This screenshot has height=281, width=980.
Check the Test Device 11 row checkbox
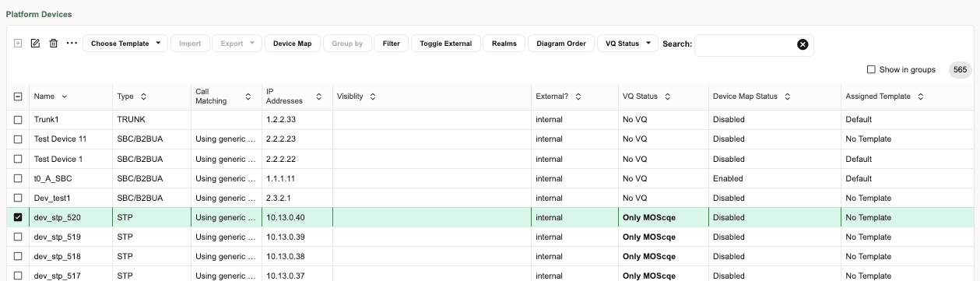[18, 139]
